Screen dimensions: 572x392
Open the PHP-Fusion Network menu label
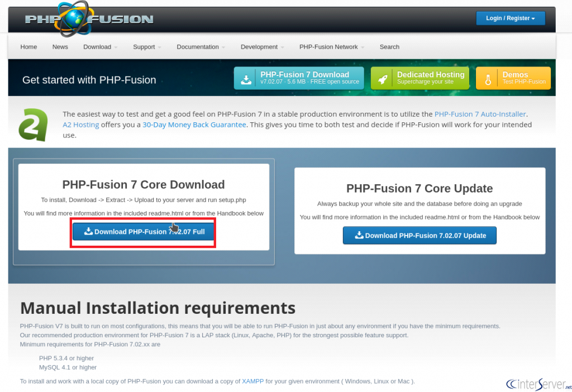pos(328,47)
